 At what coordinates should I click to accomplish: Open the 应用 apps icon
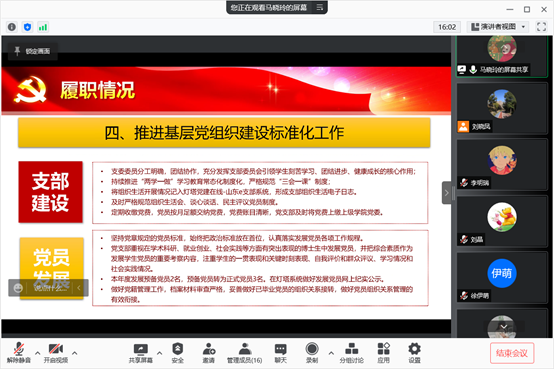(383, 353)
